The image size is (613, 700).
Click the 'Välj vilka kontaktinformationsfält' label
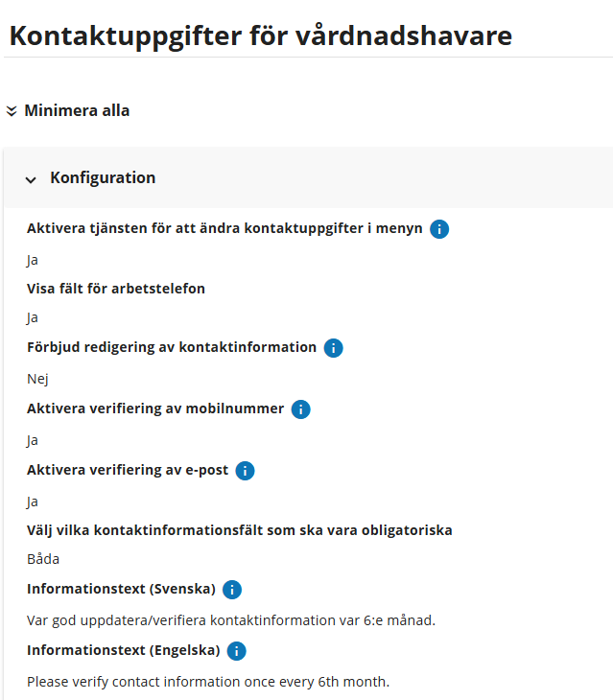(240, 529)
